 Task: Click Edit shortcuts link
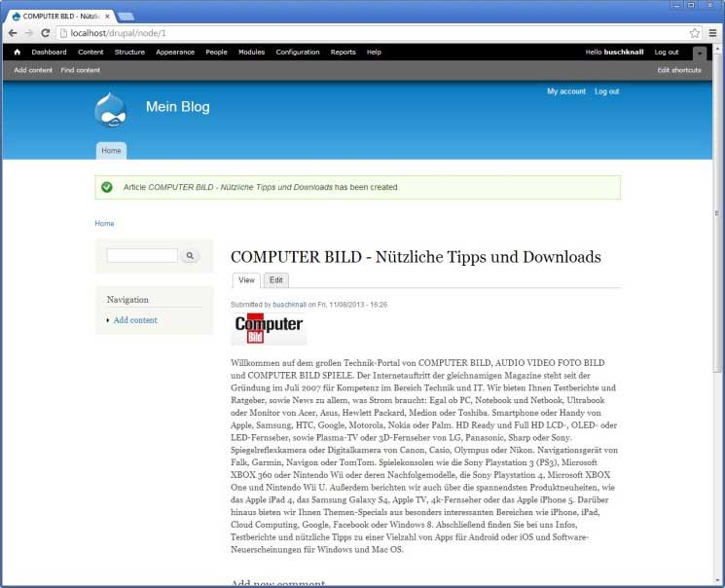pos(679,70)
